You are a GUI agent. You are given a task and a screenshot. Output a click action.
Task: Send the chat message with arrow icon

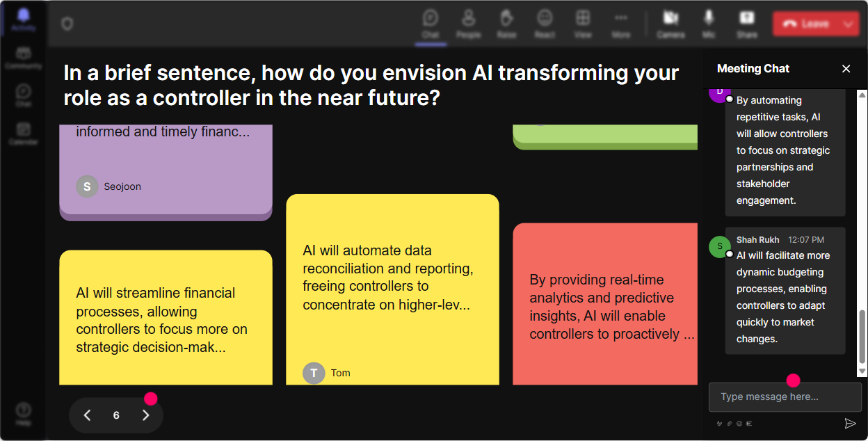tap(850, 423)
